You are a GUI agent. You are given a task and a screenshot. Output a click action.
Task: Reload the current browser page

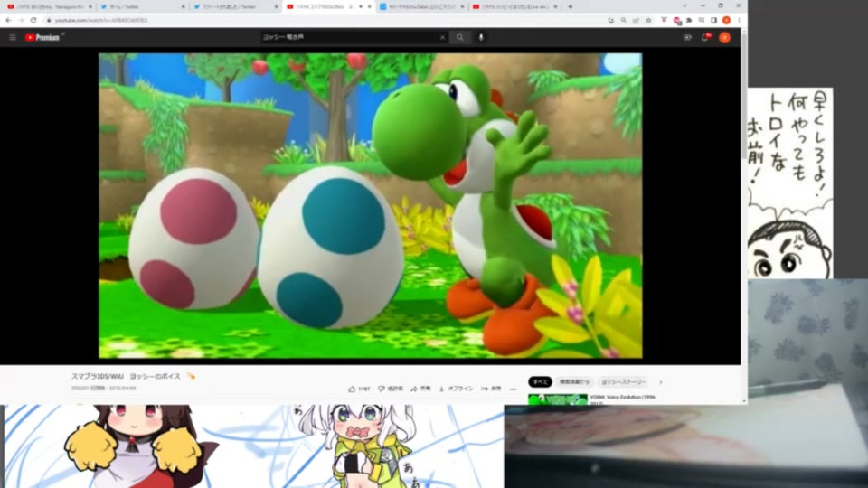point(33,21)
